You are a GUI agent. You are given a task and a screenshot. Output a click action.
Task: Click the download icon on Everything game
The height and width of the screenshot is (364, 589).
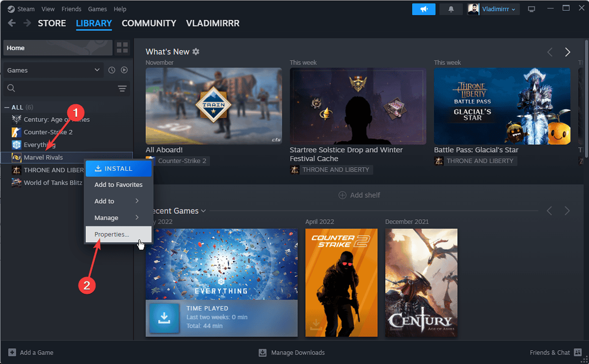pos(164,318)
